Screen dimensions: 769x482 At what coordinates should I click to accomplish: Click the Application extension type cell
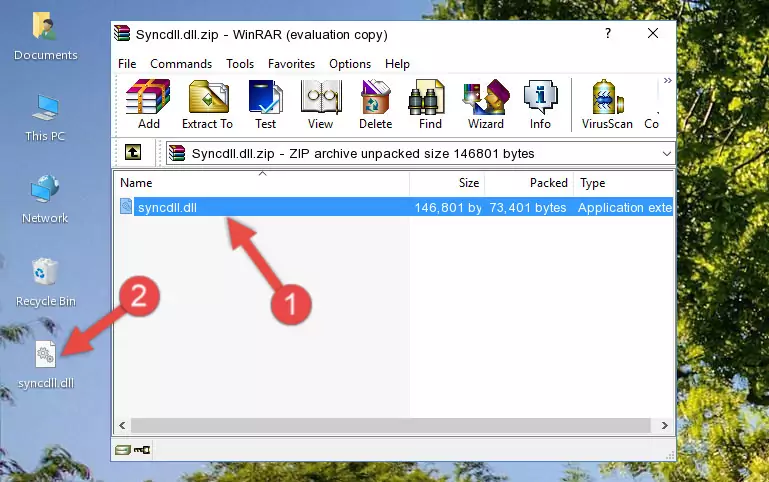[x=625, y=207]
